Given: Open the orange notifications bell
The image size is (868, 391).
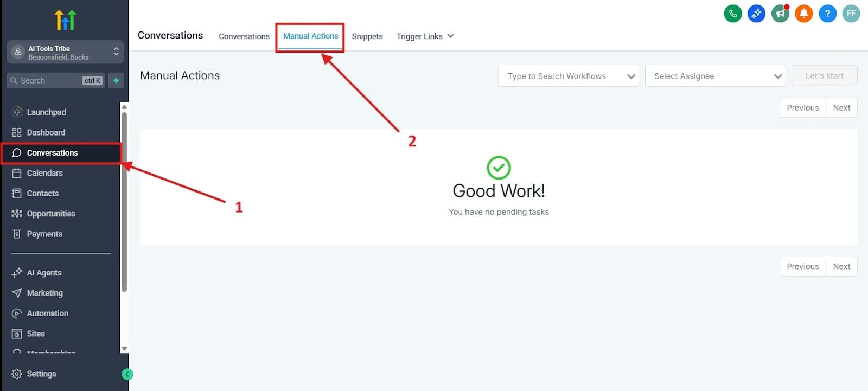Looking at the screenshot, I should 804,14.
